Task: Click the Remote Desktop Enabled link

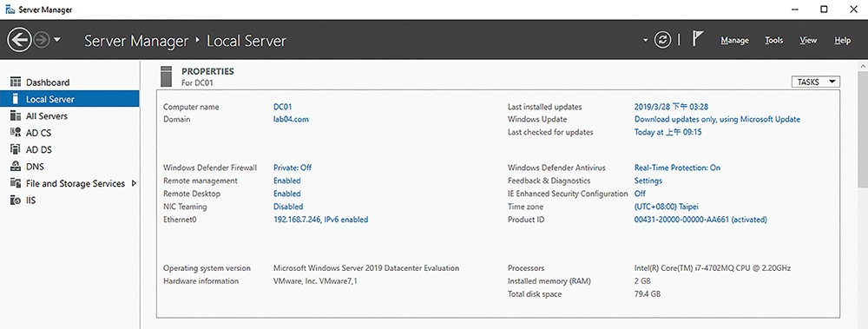Action: [x=286, y=194]
